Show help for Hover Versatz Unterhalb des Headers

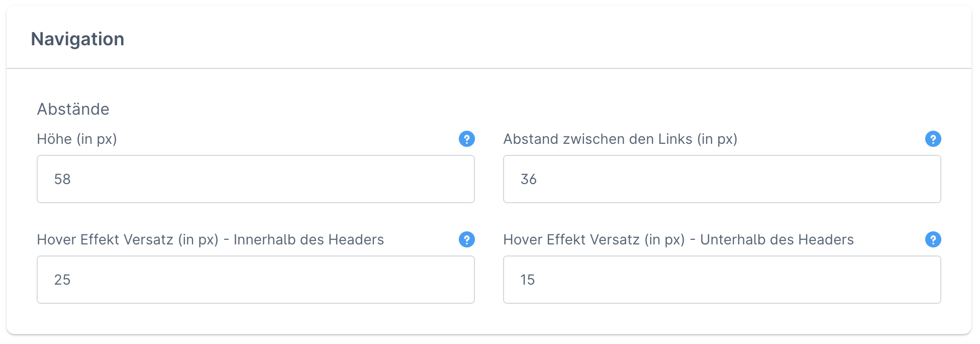click(x=933, y=239)
